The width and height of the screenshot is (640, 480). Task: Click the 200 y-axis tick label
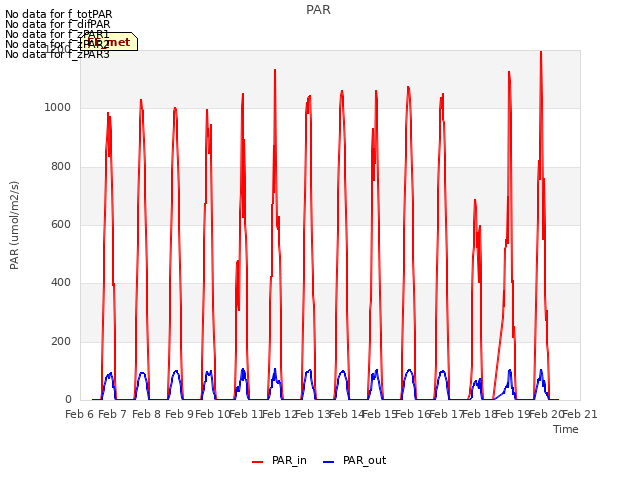tap(61, 341)
